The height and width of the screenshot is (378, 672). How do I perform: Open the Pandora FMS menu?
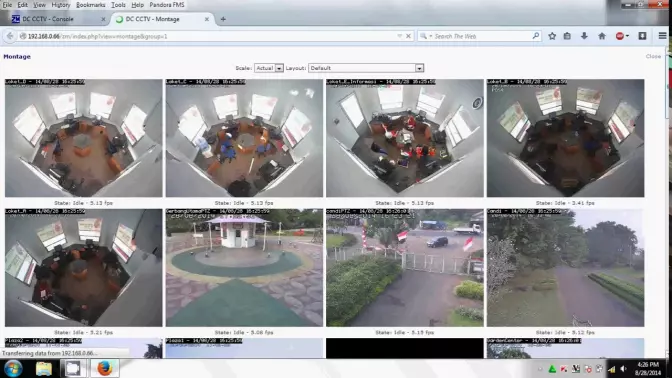167,5
